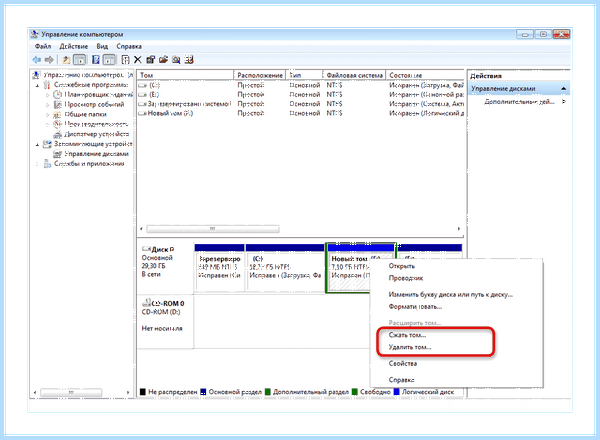
Task: Collapse the Управление дисками actions section arrow
Action: (x=563, y=88)
